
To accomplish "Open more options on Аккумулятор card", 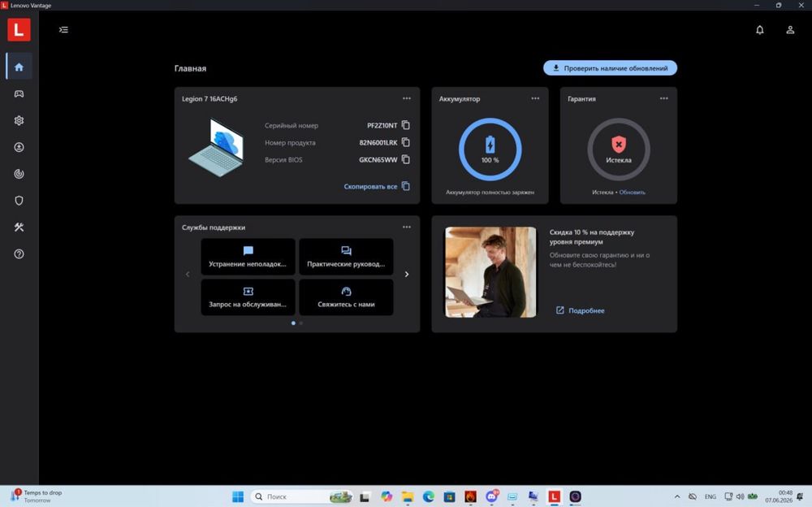I will pos(535,98).
